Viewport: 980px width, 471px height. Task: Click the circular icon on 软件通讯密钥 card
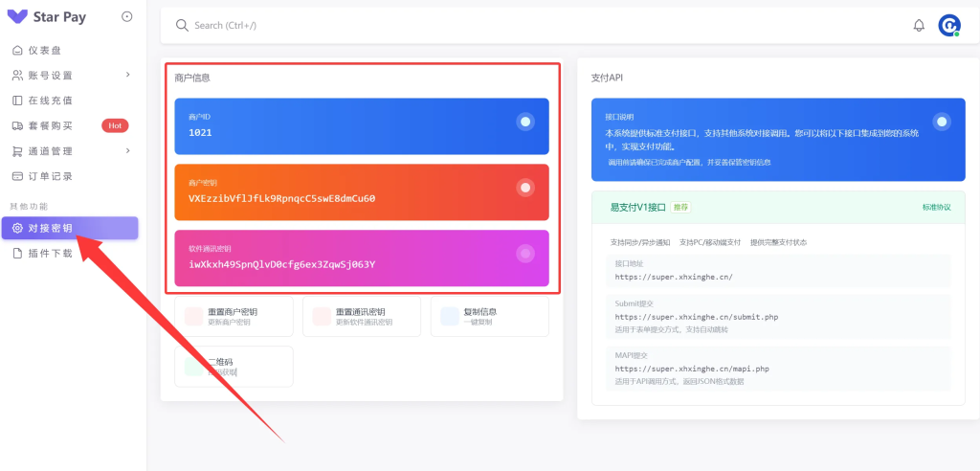click(524, 254)
